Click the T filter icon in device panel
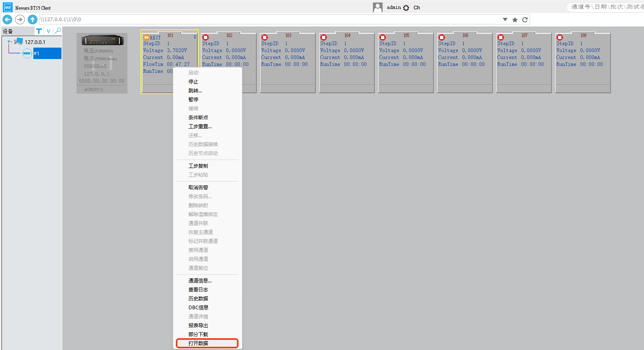This screenshot has width=644, height=350. point(39,31)
